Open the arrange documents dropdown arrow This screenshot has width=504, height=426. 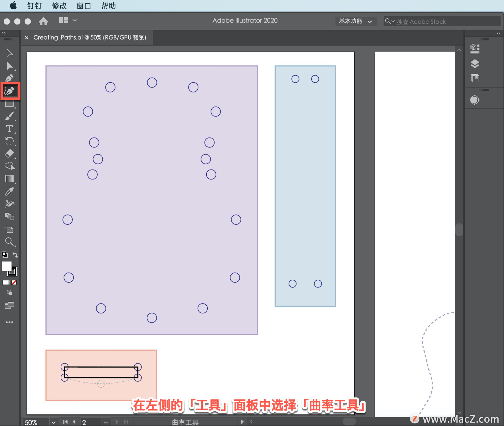click(75, 20)
